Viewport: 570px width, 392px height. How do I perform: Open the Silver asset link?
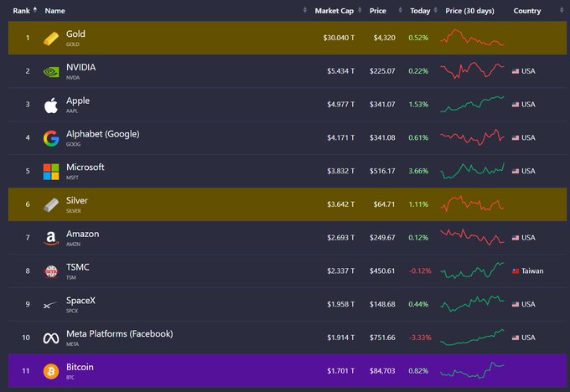pyautogui.click(x=77, y=200)
